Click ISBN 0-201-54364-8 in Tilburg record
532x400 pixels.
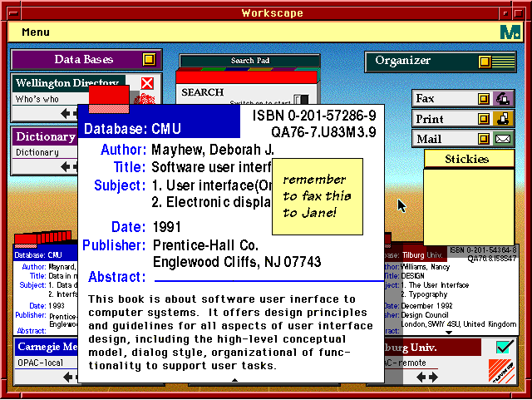tap(483, 250)
